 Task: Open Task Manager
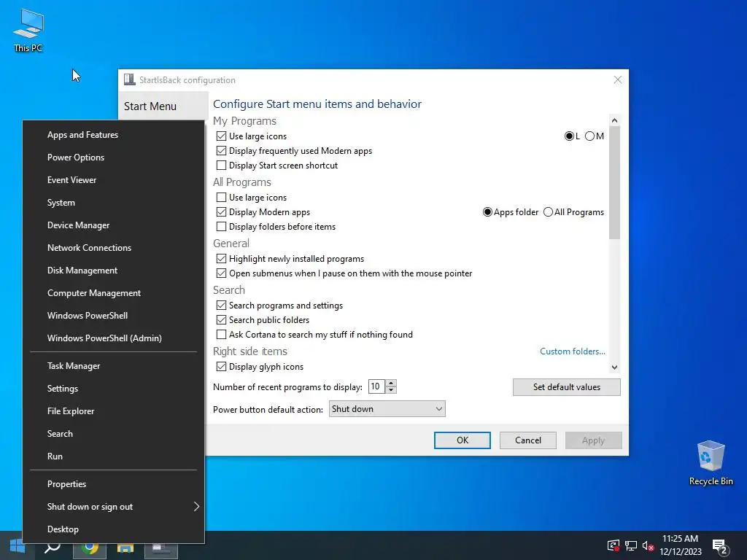(115, 366)
